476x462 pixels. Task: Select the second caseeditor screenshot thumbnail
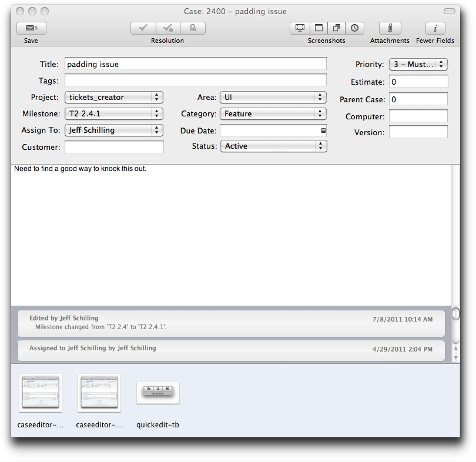coord(99,393)
